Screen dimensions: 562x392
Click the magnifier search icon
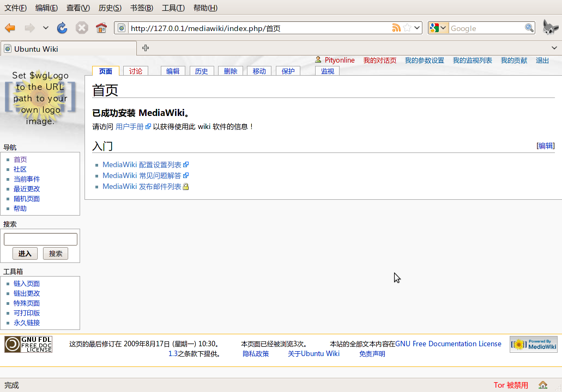click(x=529, y=28)
